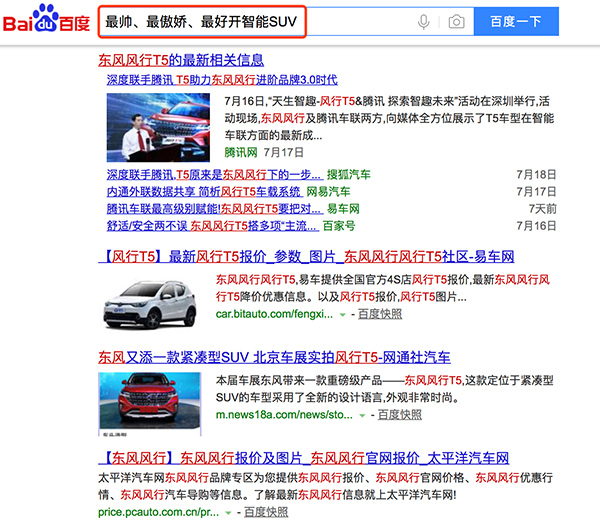This screenshot has width=600, height=526.
Task: Click the 易车网 source text
Action: pyautogui.click(x=343, y=208)
